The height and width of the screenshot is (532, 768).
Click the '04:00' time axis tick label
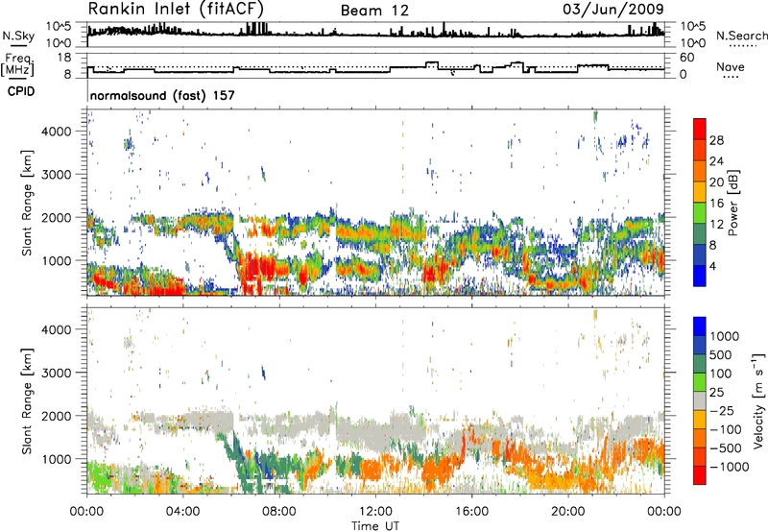182,512
